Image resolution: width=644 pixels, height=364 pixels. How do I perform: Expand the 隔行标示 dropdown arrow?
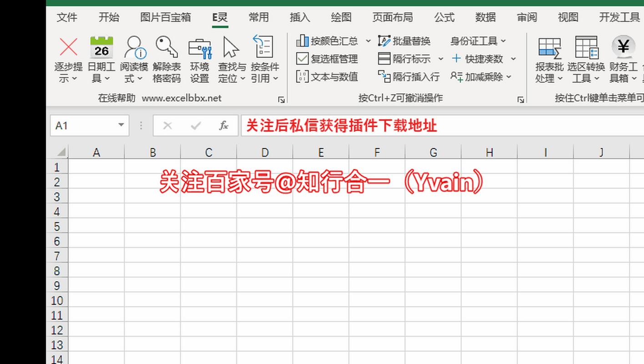pos(441,59)
